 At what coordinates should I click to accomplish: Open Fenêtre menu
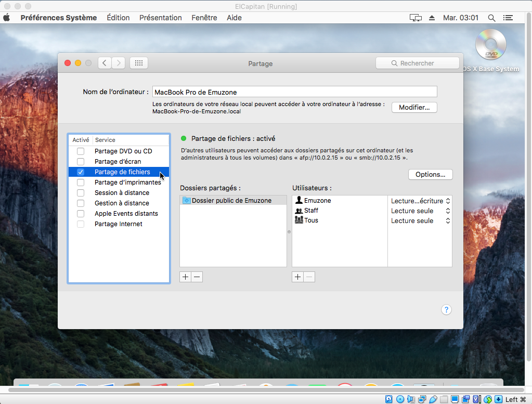point(204,18)
